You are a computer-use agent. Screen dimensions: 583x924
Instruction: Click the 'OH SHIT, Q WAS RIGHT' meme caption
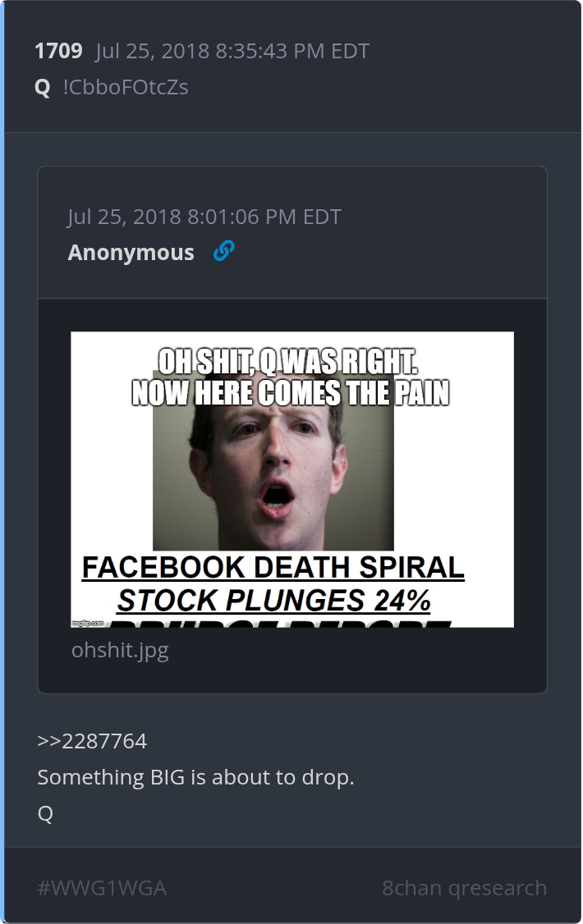pyautogui.click(x=288, y=361)
